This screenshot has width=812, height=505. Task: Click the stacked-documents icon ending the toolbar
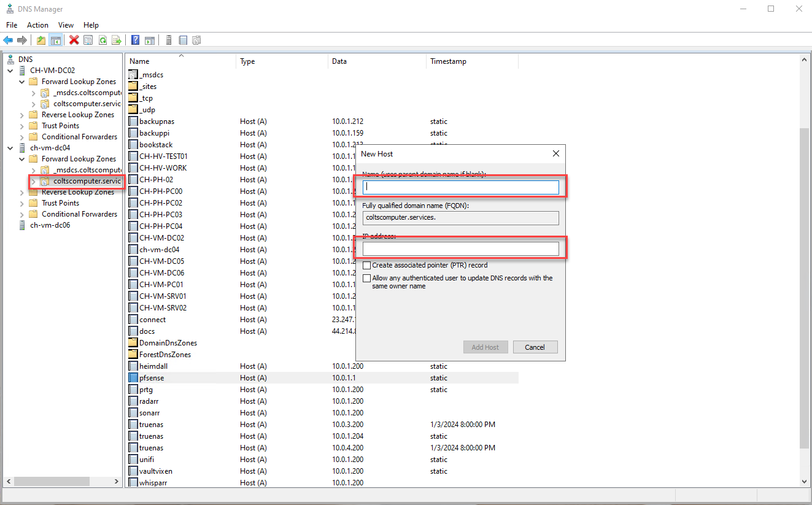[196, 40]
